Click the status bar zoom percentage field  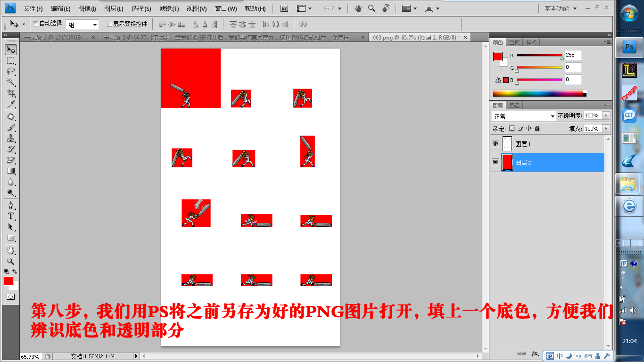[31, 356]
